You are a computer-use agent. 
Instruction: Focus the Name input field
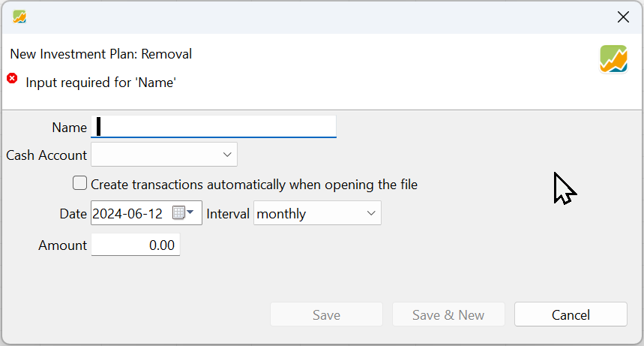214,127
